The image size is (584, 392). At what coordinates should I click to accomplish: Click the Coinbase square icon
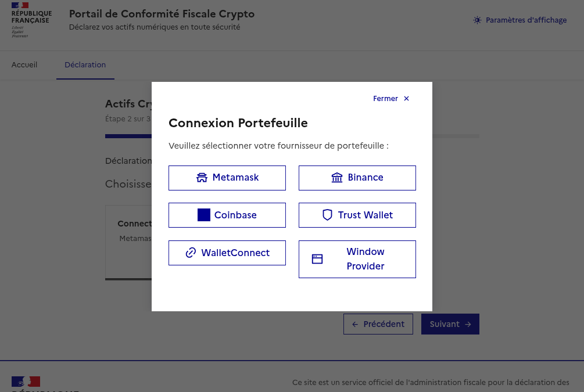203,215
